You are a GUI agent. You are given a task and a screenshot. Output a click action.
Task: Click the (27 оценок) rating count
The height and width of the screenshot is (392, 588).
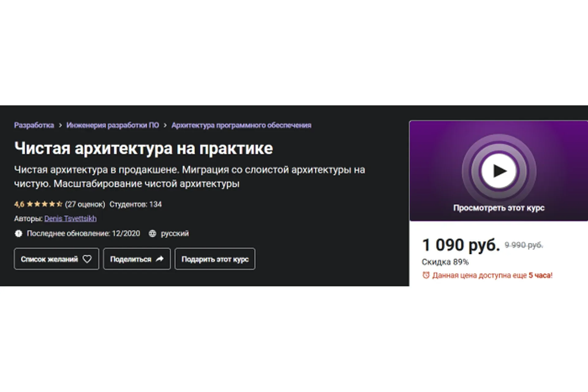[85, 204]
